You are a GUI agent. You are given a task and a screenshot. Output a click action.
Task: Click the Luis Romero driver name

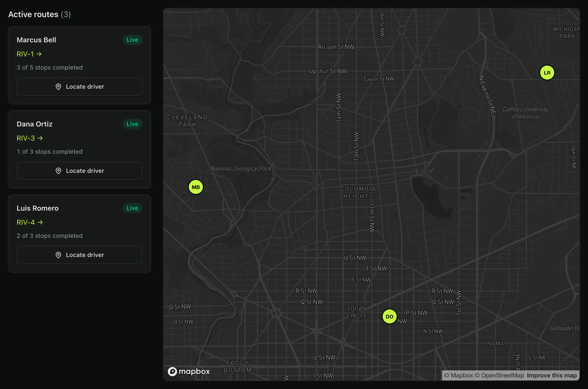(38, 208)
